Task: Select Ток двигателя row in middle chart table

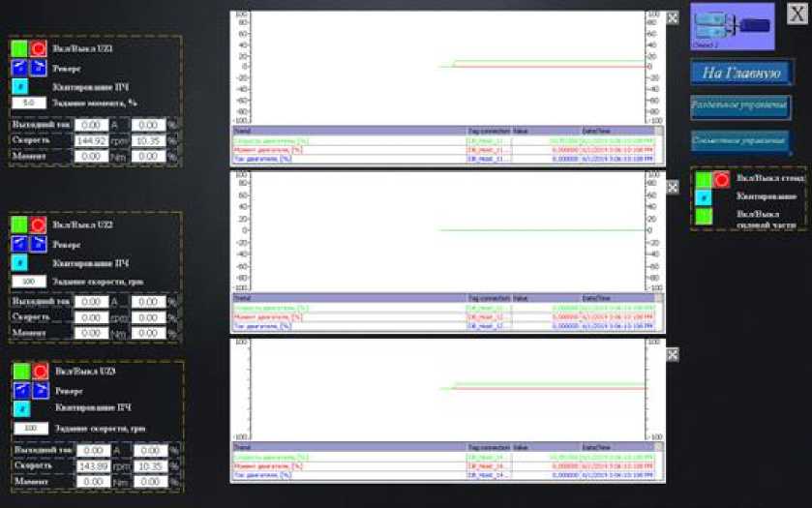Action: coord(444,326)
